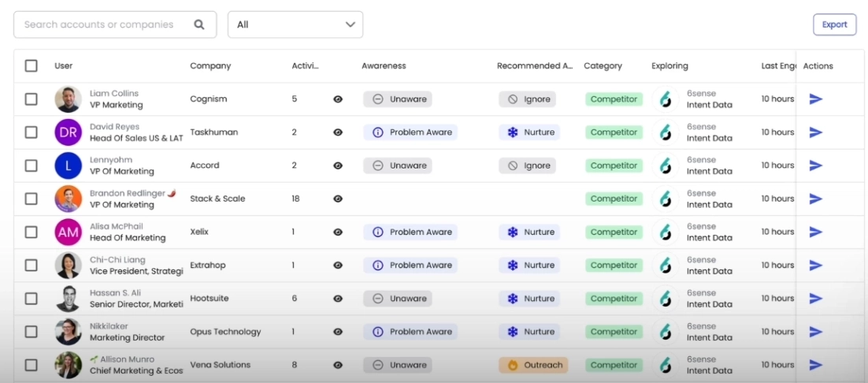Select the Liam Collins row checkbox

click(31, 99)
